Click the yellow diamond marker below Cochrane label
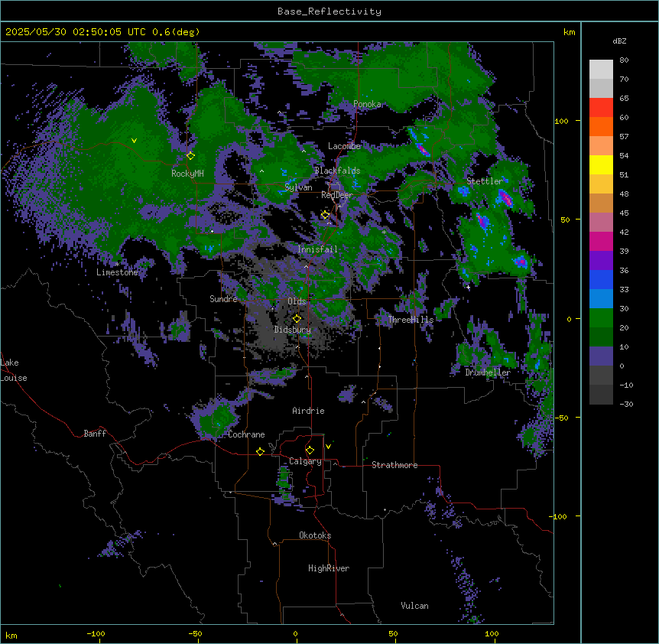 click(x=260, y=451)
